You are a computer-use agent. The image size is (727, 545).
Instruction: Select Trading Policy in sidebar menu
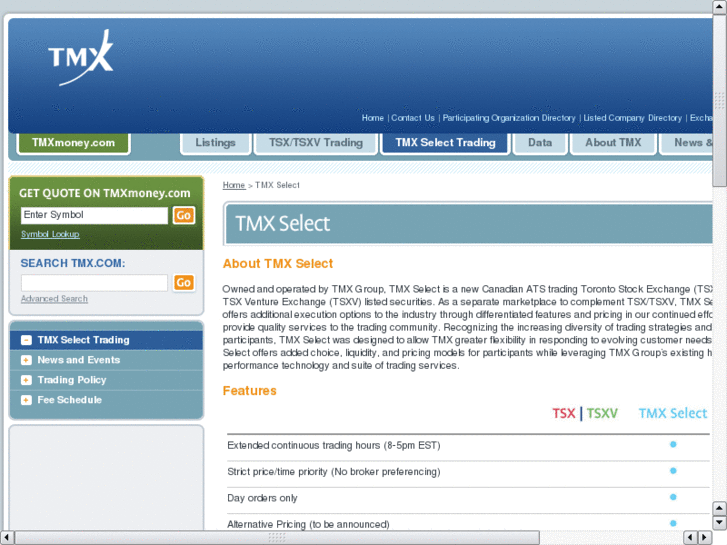[x=106, y=380]
